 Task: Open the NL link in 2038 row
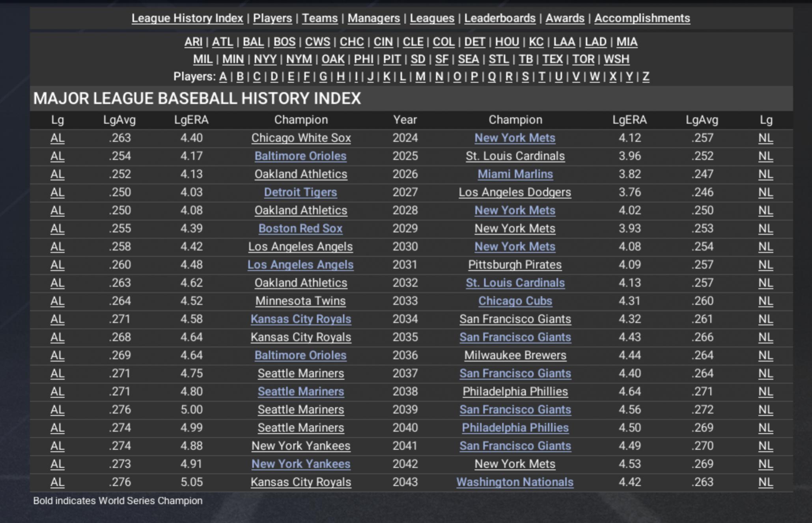pos(765,391)
